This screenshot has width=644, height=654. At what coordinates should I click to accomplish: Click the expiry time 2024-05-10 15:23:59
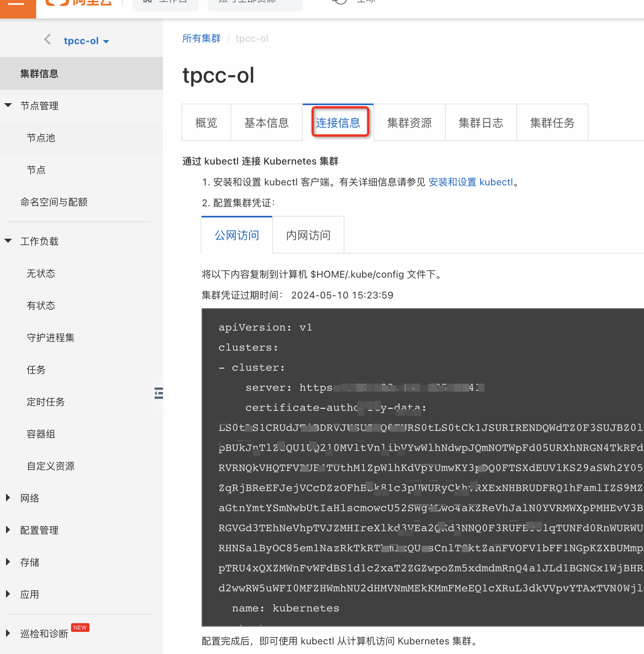(342, 295)
